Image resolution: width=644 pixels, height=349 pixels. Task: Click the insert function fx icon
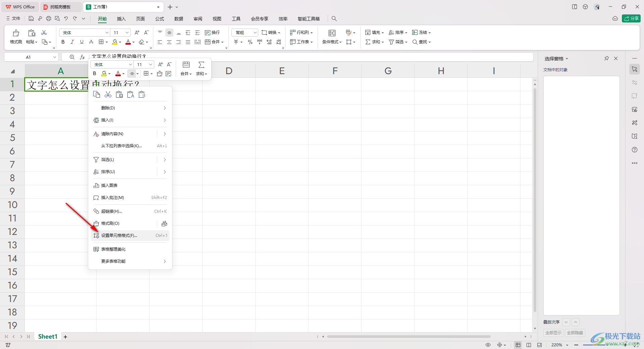tap(82, 57)
